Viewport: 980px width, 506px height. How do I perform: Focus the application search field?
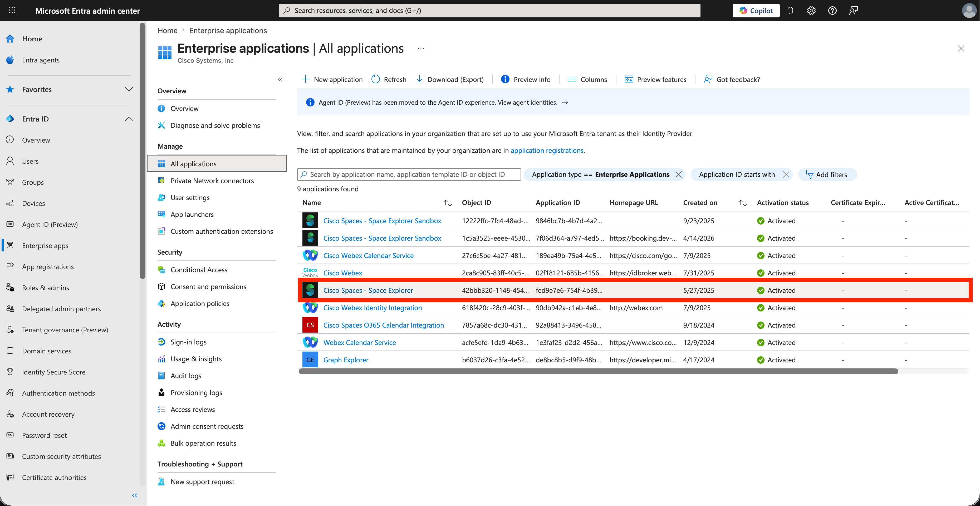pyautogui.click(x=409, y=174)
